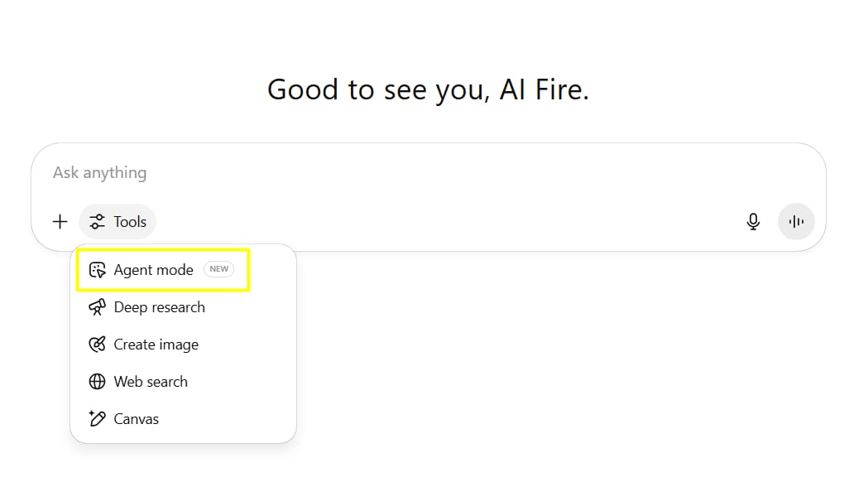This screenshot has height=482, width=868.
Task: Click the Tools text label
Action: point(130,222)
